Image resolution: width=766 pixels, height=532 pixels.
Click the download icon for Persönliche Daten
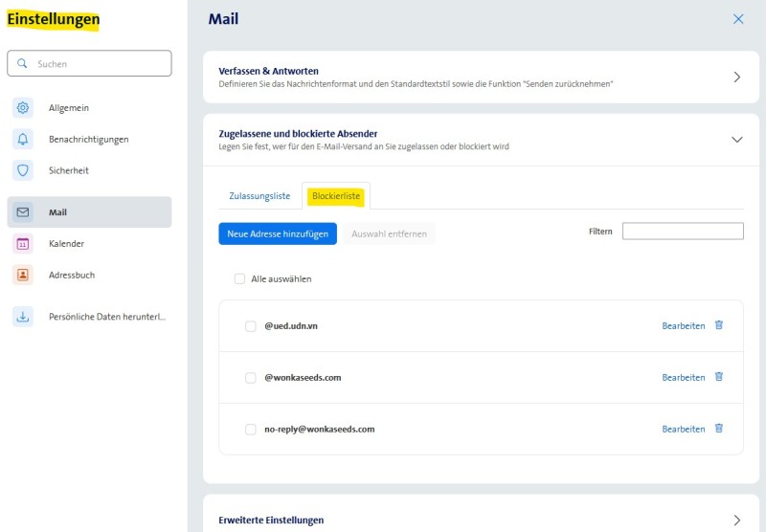click(x=23, y=317)
